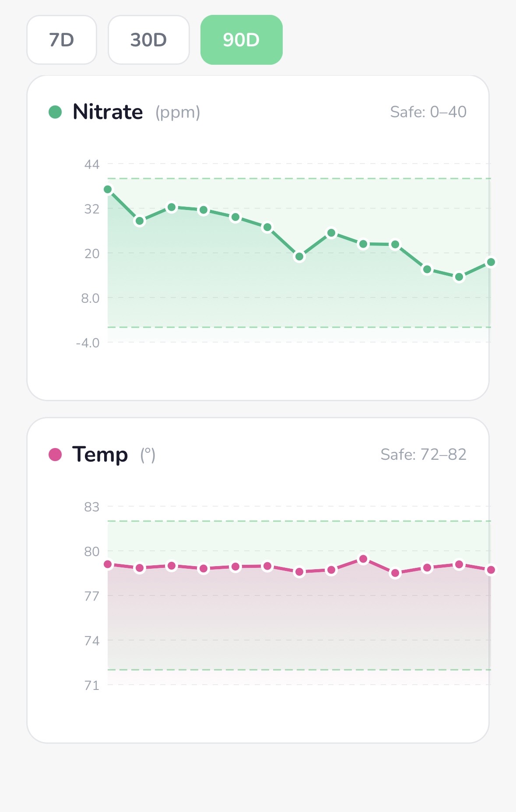516x812 pixels.
Task: Open the Nitrate ppm unit selector
Action: pos(177,112)
